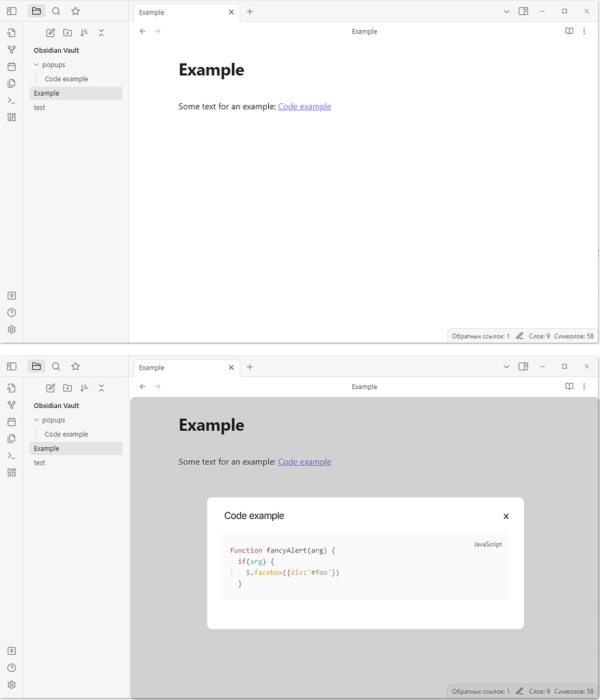Open the graph view
Viewport: 600px width, 700px height.
tap(11, 49)
